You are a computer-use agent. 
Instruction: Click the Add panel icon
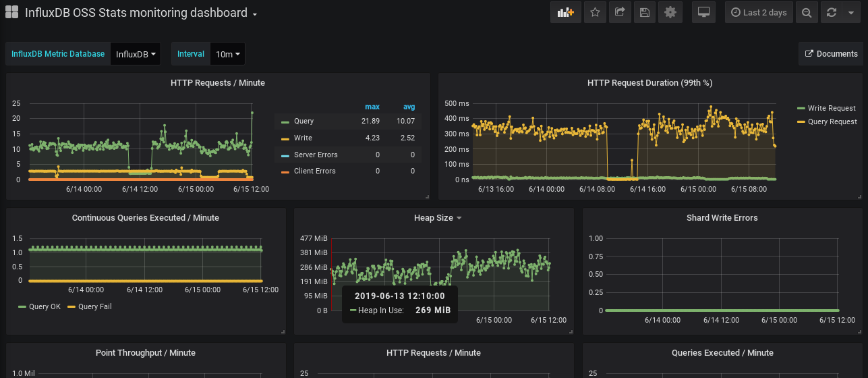(x=566, y=12)
